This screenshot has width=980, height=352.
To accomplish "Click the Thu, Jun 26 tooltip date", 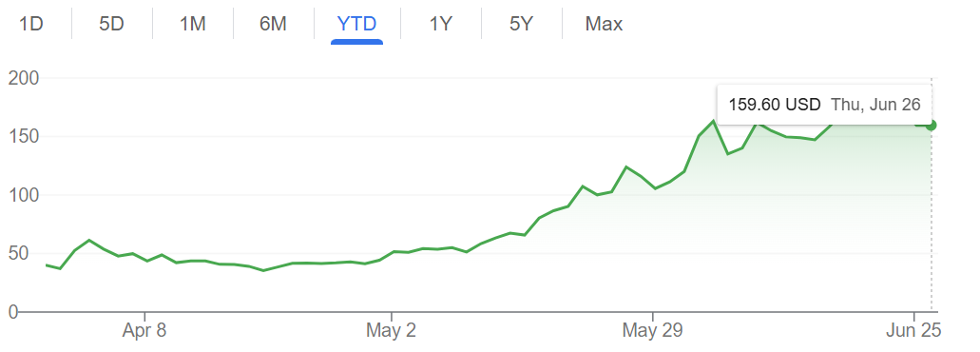I will click(875, 105).
